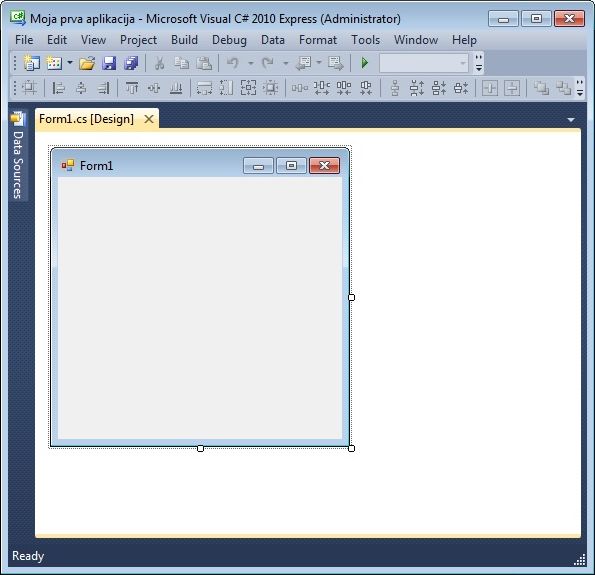Click the Make Same Size icon
Image resolution: width=595 pixels, height=575 pixels.
tap(249, 88)
